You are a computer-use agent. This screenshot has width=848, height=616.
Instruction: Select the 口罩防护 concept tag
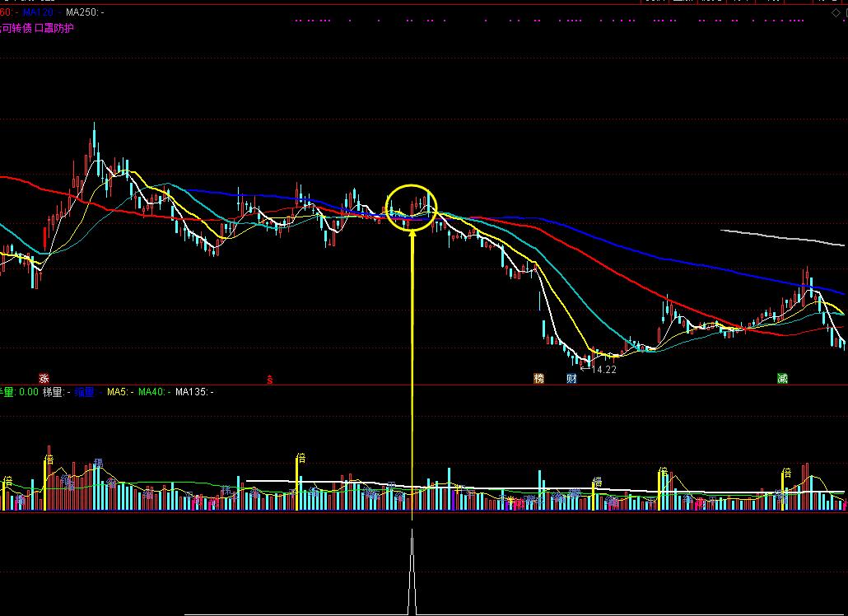[54, 28]
